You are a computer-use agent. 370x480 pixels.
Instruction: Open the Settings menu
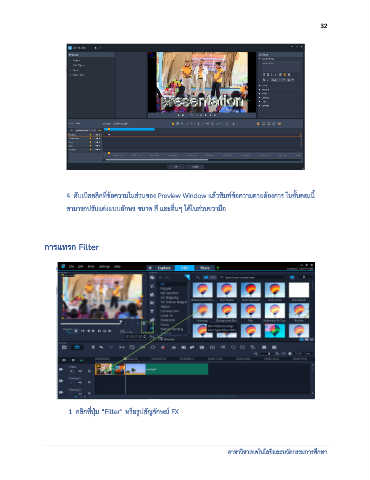point(104,267)
